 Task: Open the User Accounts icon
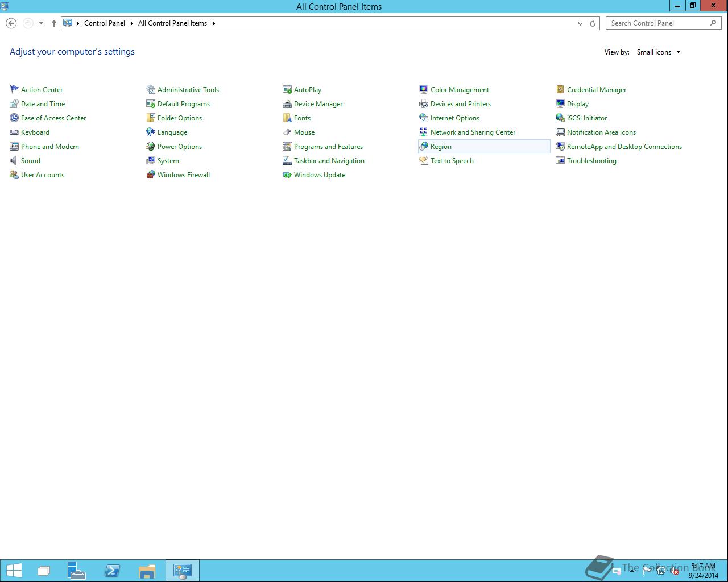coord(14,174)
